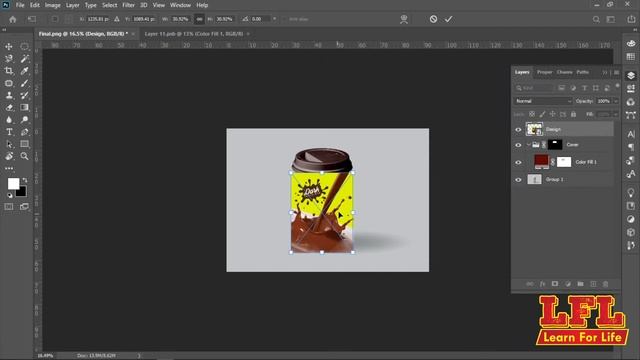
Task: Click the background color swatch
Action: 22,193
